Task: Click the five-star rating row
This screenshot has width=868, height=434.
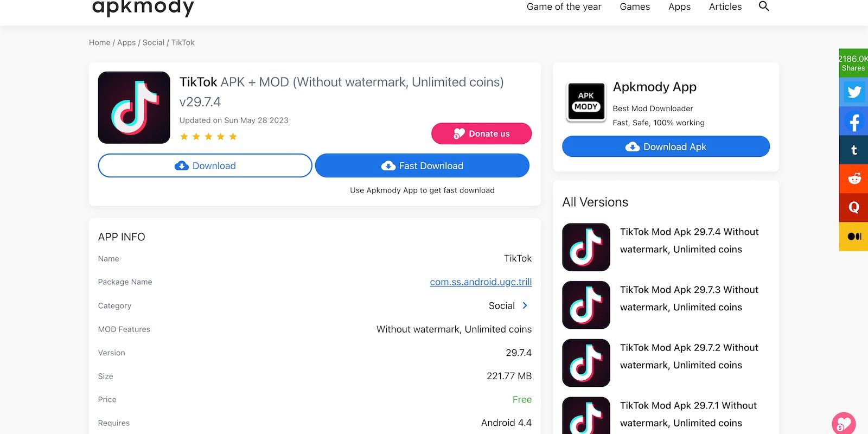Action: coord(208,137)
